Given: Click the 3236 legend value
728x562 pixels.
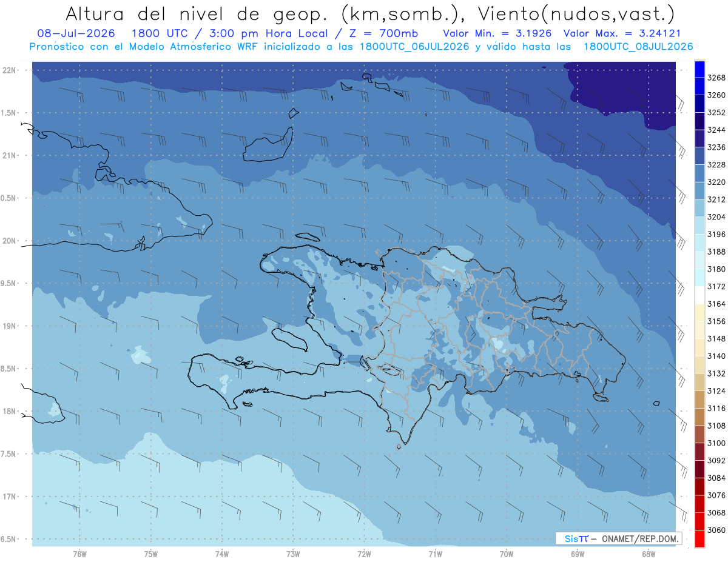Looking at the screenshot, I should click(716, 147).
